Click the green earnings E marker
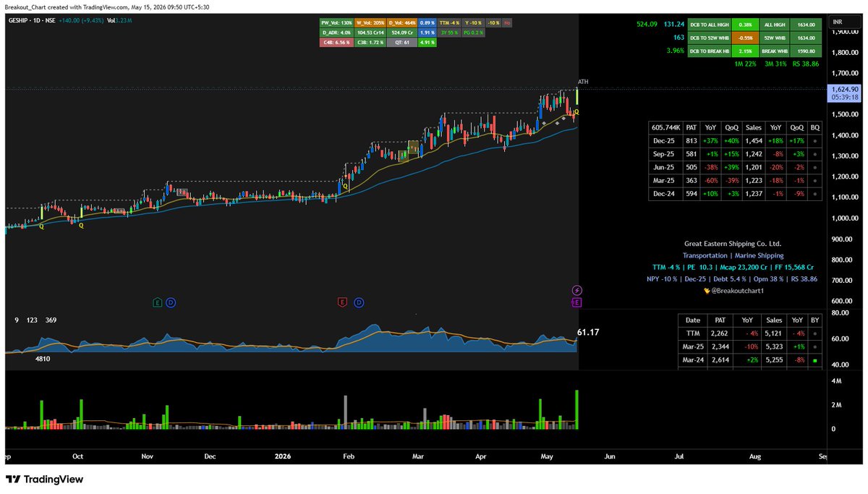Viewport: 868px width, 494px height. (x=157, y=302)
